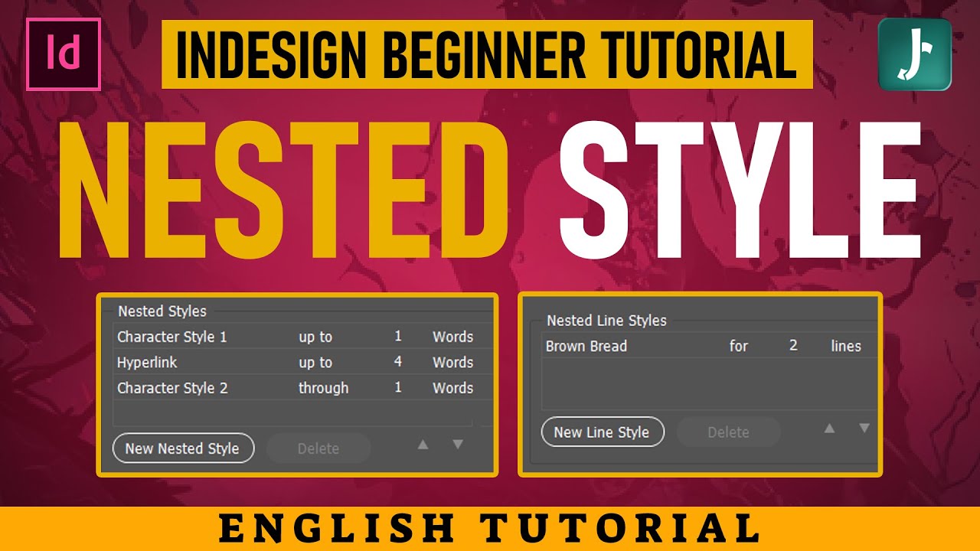The height and width of the screenshot is (551, 980).
Task: Click the white STYLE title word
Action: [740, 189]
